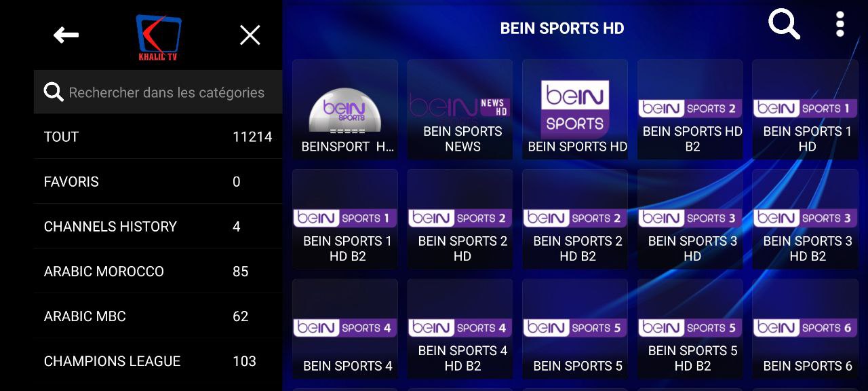Open BEIN SPORTS 6 channel
The height and width of the screenshot is (391, 868).
[x=805, y=329]
